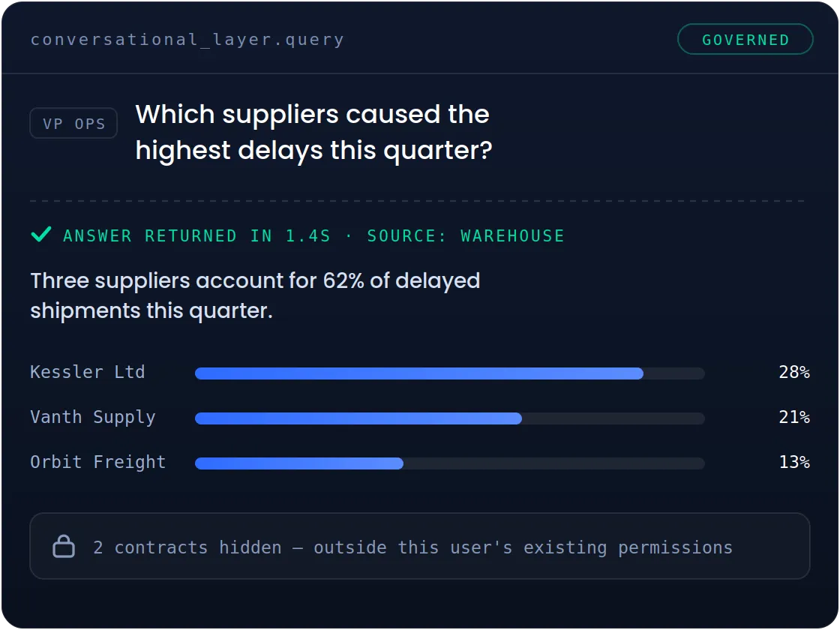Image resolution: width=840 pixels, height=630 pixels.
Task: Click the unfilled track of Orbit Freight bar
Action: tap(554, 463)
